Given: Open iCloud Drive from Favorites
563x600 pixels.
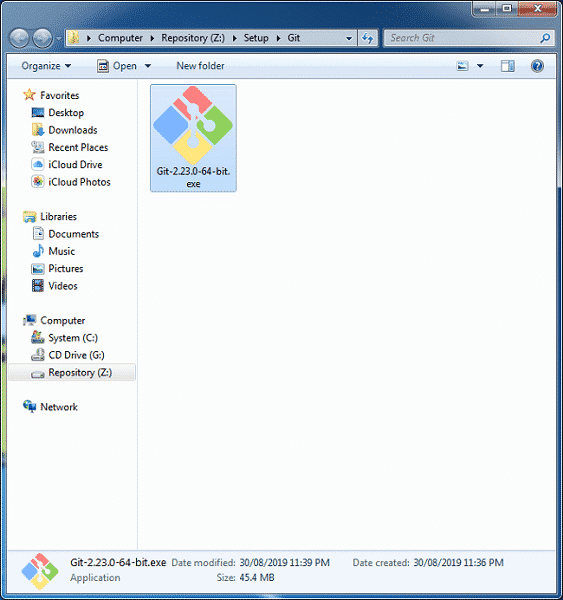Looking at the screenshot, I should (x=75, y=165).
